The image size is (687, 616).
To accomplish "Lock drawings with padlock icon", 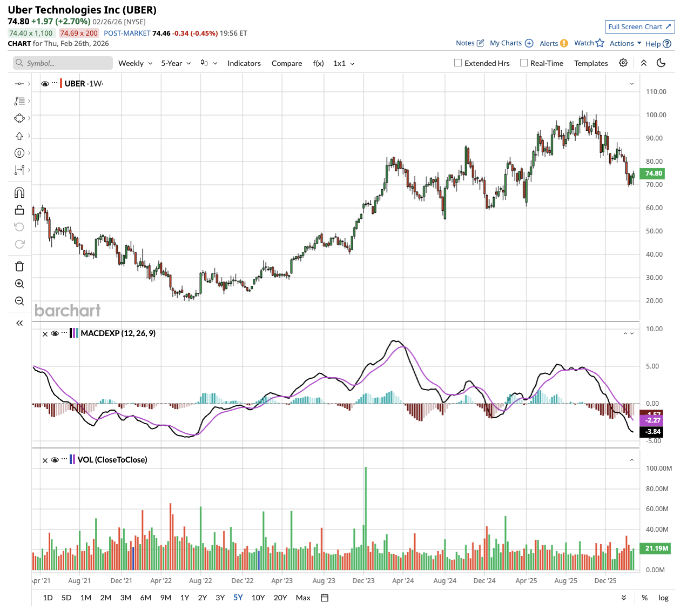I will click(19, 210).
